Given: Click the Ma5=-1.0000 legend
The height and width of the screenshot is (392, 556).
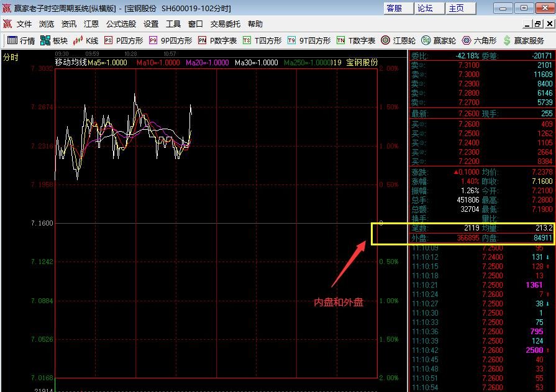Looking at the screenshot, I should (107, 63).
